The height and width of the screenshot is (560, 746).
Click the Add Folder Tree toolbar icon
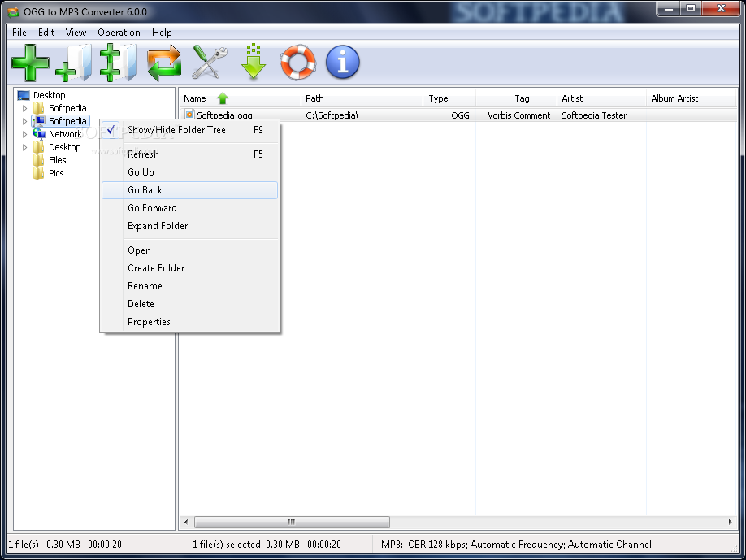tap(118, 63)
